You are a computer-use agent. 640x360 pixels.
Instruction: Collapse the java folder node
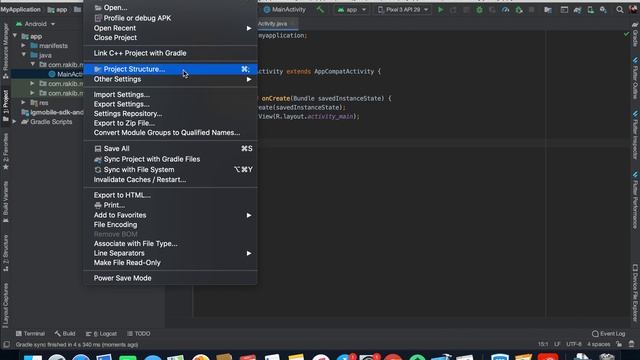pos(24,55)
